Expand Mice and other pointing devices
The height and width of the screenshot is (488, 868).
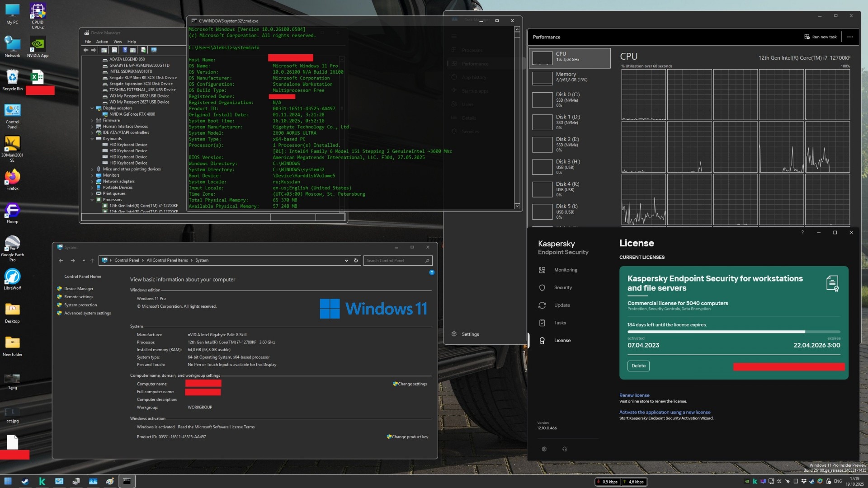[x=92, y=169]
